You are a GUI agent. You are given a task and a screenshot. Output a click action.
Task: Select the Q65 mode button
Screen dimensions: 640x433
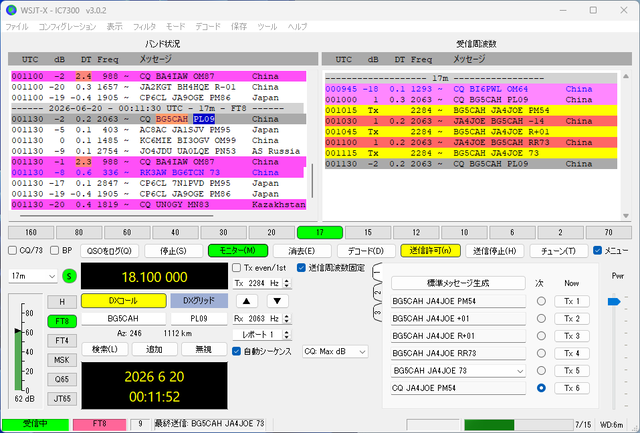62,379
